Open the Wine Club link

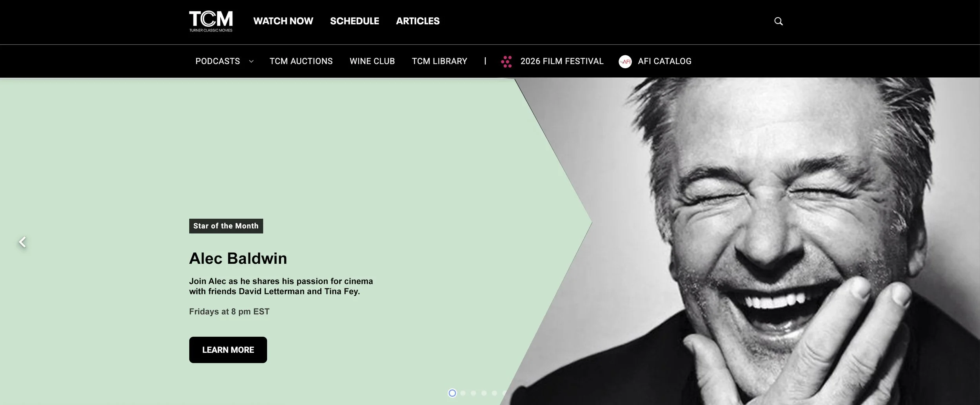[x=372, y=61]
